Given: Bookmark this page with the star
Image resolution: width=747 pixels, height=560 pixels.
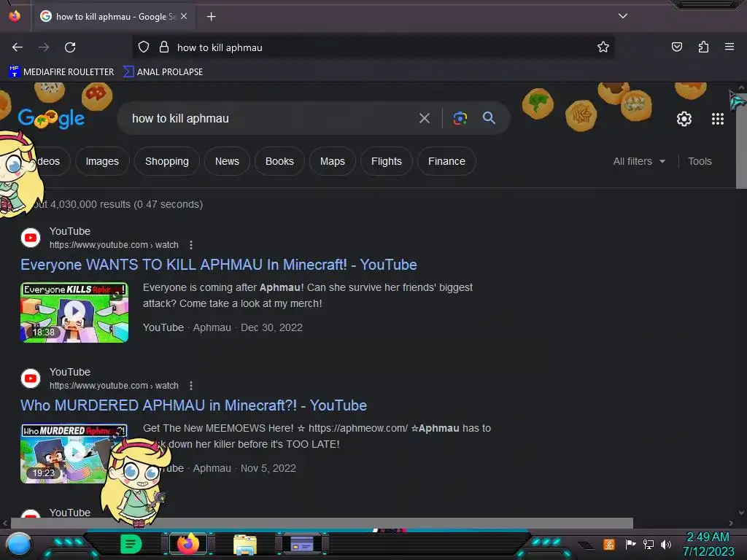Looking at the screenshot, I should (x=603, y=47).
